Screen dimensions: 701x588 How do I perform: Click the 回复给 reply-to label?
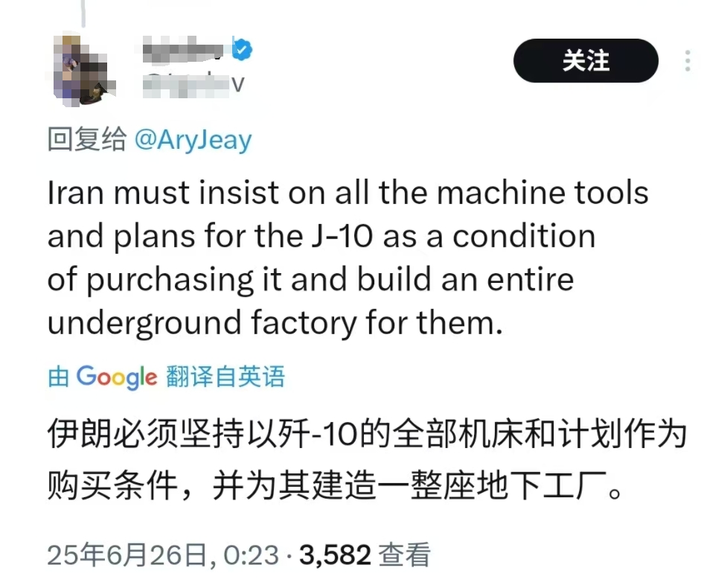point(87,139)
